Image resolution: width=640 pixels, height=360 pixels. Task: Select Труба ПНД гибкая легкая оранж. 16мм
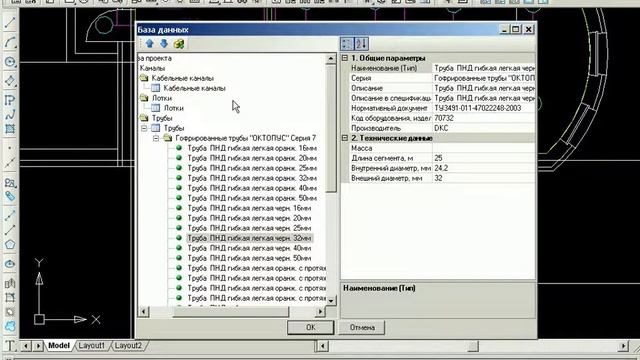coord(252,148)
